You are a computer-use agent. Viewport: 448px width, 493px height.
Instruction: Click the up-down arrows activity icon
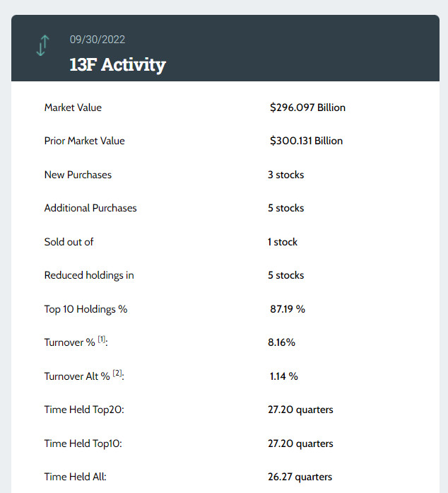pos(41,45)
